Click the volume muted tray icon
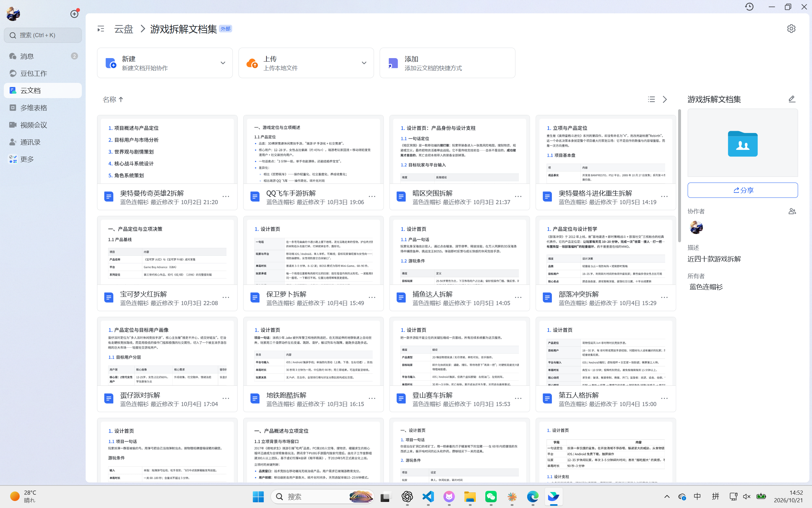 point(747,497)
